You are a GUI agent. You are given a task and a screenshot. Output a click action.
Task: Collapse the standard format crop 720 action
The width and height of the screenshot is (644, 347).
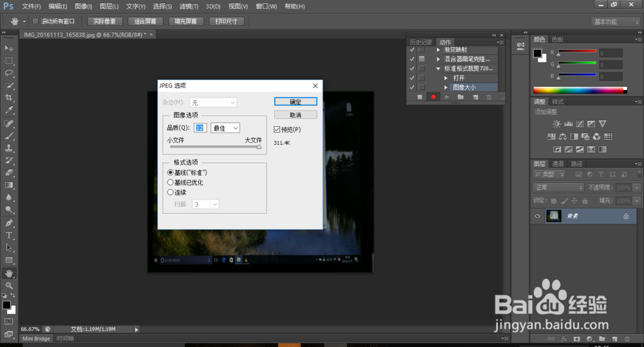pos(438,69)
